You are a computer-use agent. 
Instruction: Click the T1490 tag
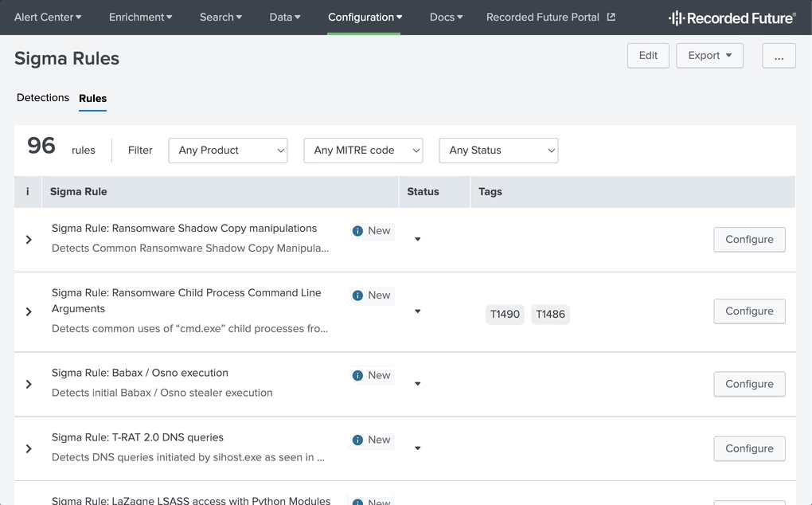click(x=505, y=315)
